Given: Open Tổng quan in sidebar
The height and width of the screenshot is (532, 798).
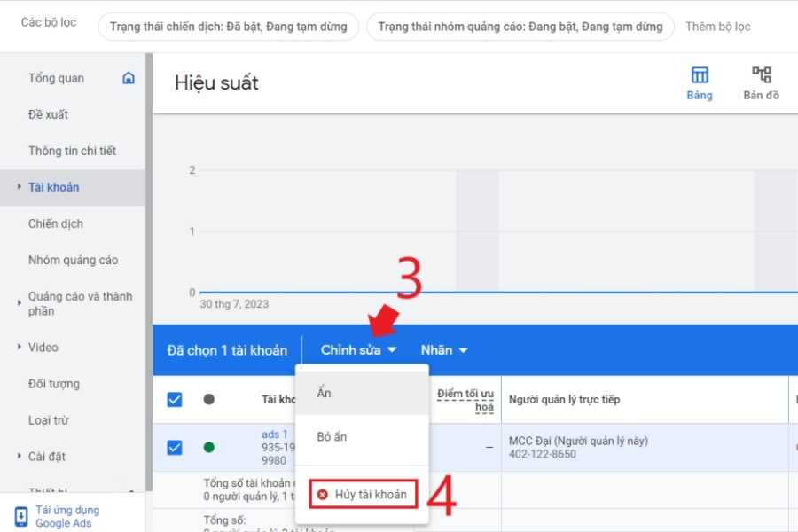Looking at the screenshot, I should (x=56, y=78).
